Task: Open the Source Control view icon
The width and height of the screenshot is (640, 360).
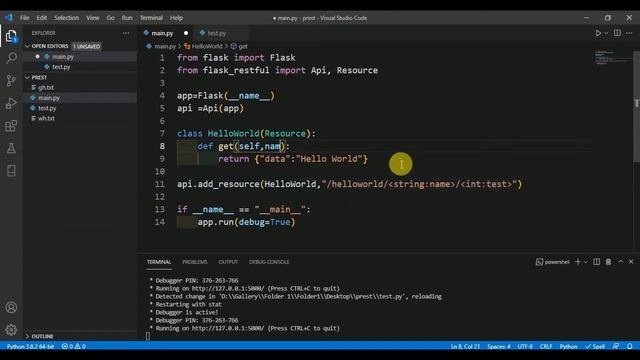Action: click(11, 80)
